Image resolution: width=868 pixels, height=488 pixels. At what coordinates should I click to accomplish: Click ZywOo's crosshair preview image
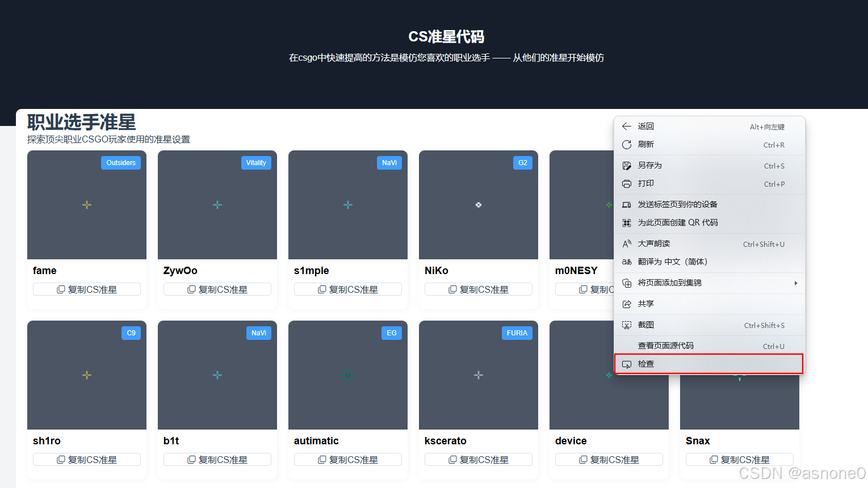point(217,205)
